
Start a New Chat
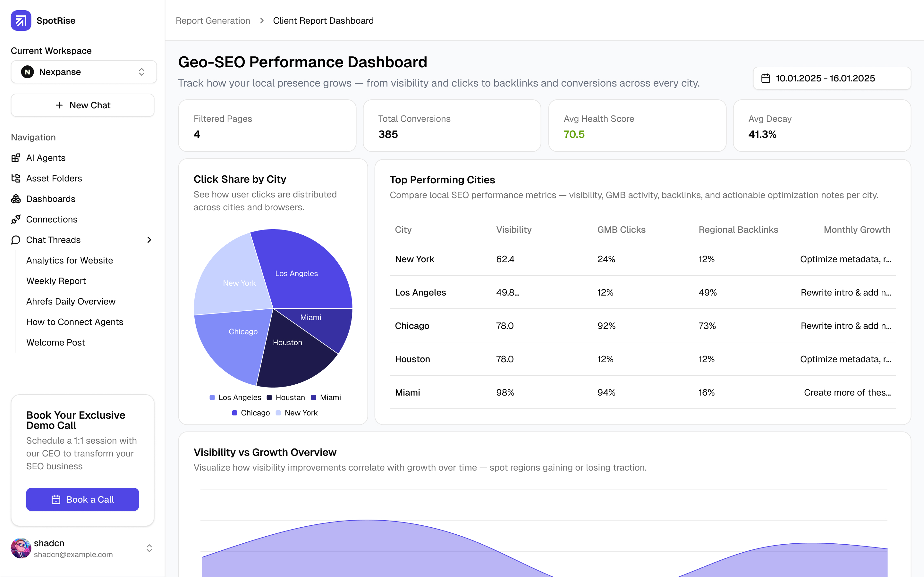pyautogui.click(x=82, y=105)
